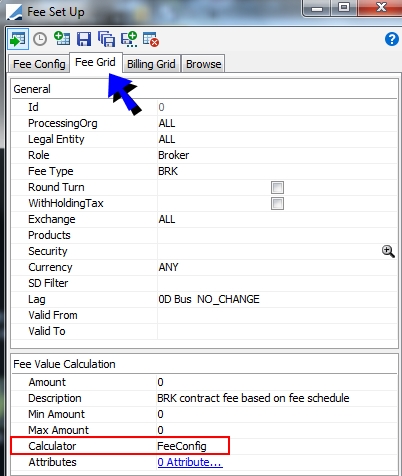Select the Role value Broker field
The height and width of the screenshot is (476, 402).
277,155
